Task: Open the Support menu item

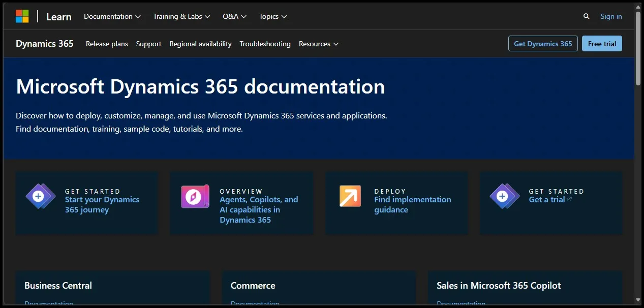Action: [148, 44]
